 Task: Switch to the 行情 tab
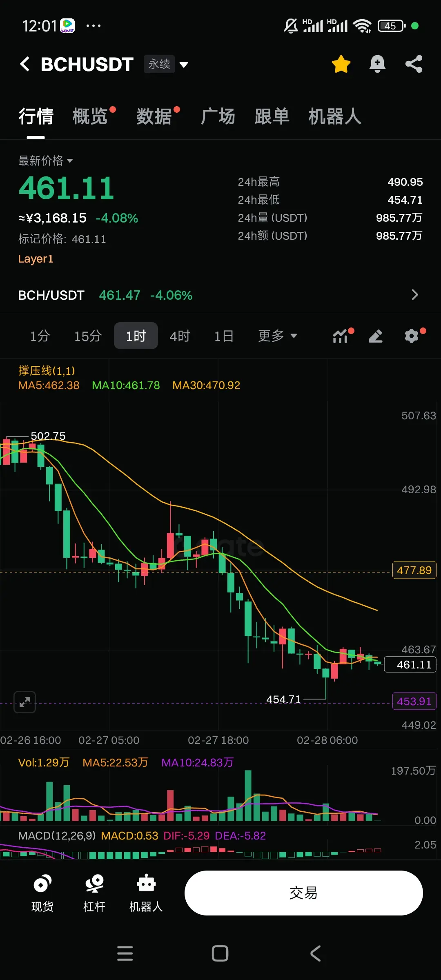[x=36, y=117]
